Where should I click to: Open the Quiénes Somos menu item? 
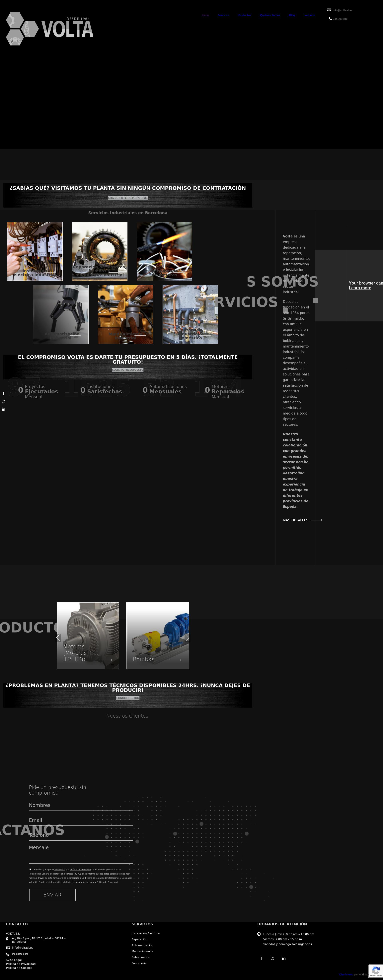[270, 15]
